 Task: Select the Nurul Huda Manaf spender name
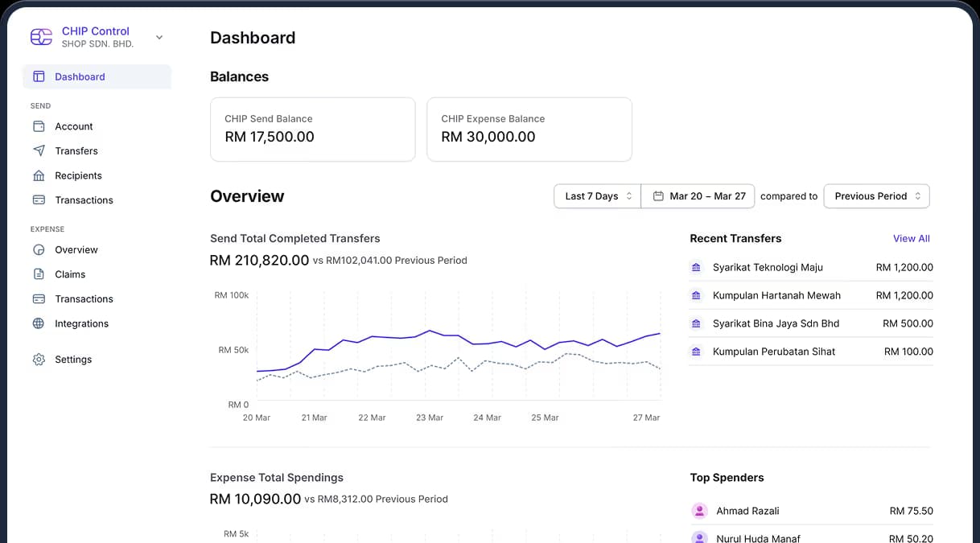tap(758, 538)
